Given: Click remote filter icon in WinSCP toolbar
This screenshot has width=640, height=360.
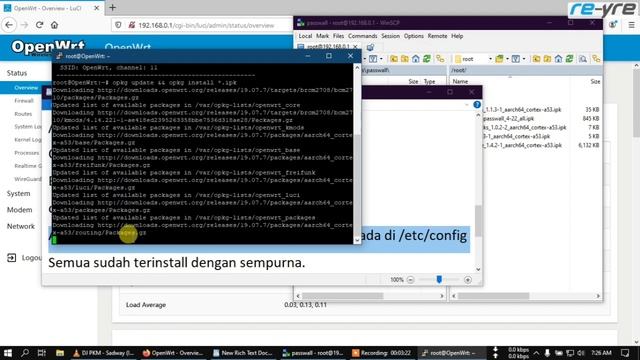Looking at the screenshot, I should 516,59.
